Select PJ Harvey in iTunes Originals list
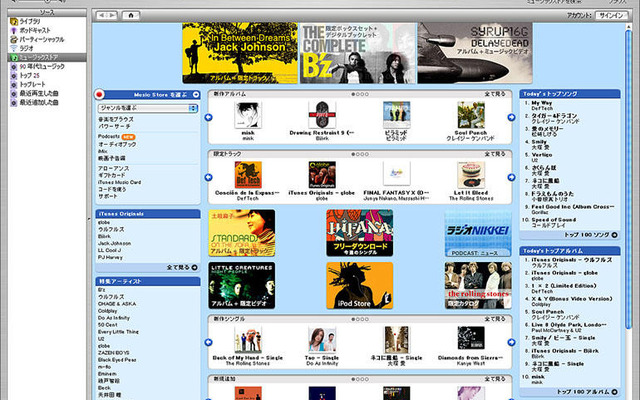Viewport: 640px width, 400px height. click(x=110, y=258)
